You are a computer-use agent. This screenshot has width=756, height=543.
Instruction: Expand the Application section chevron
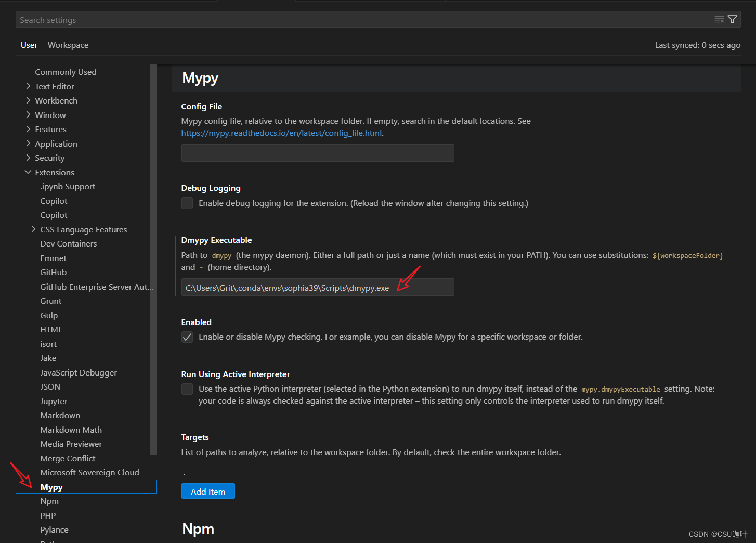pos(28,144)
